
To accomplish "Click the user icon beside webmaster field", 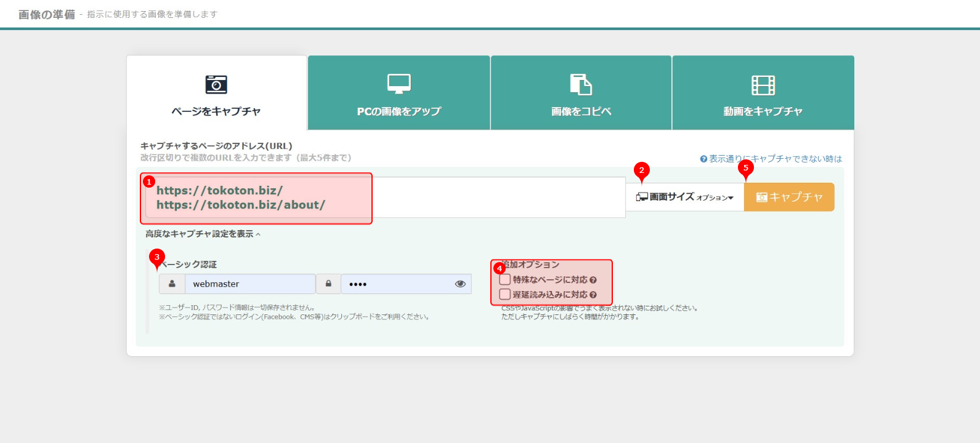I will [x=172, y=284].
